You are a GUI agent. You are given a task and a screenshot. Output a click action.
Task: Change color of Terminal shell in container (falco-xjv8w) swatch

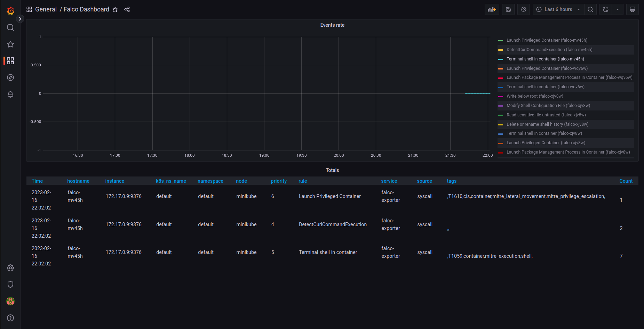[x=501, y=134]
